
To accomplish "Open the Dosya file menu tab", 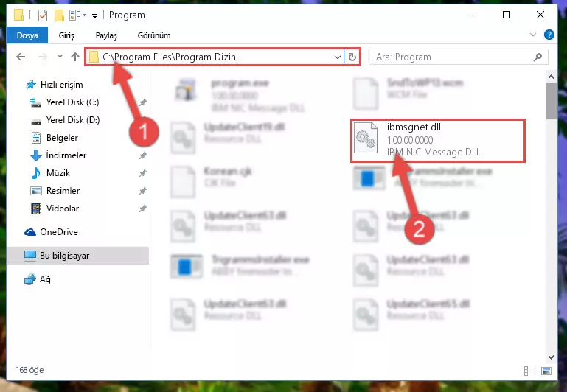I will coord(27,35).
